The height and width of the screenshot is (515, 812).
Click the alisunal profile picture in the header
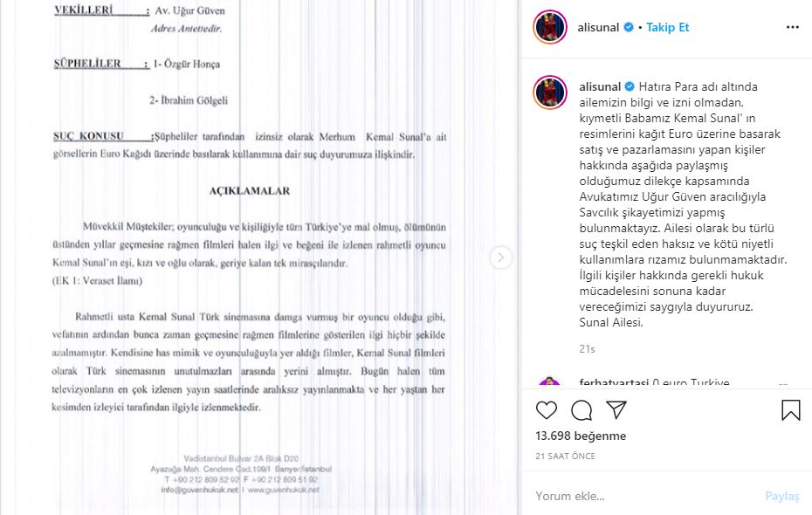[x=550, y=27]
